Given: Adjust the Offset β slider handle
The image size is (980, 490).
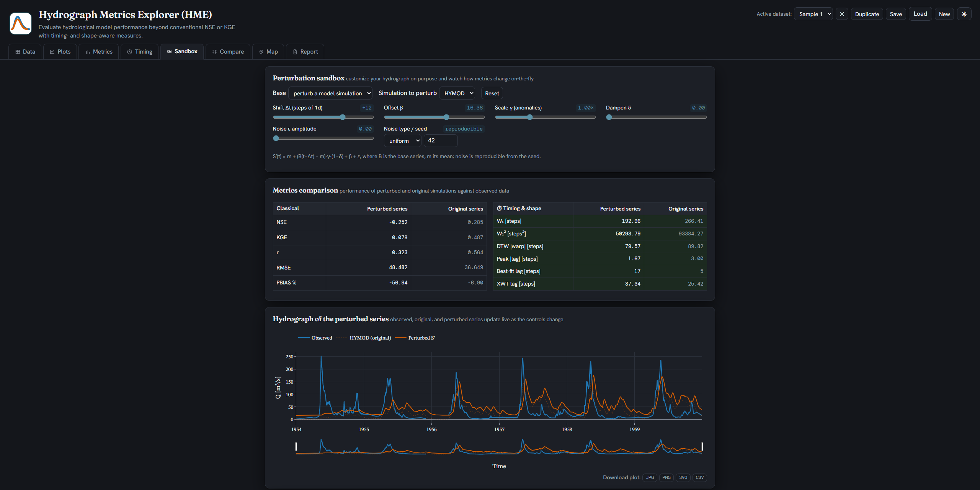Looking at the screenshot, I should click(446, 117).
